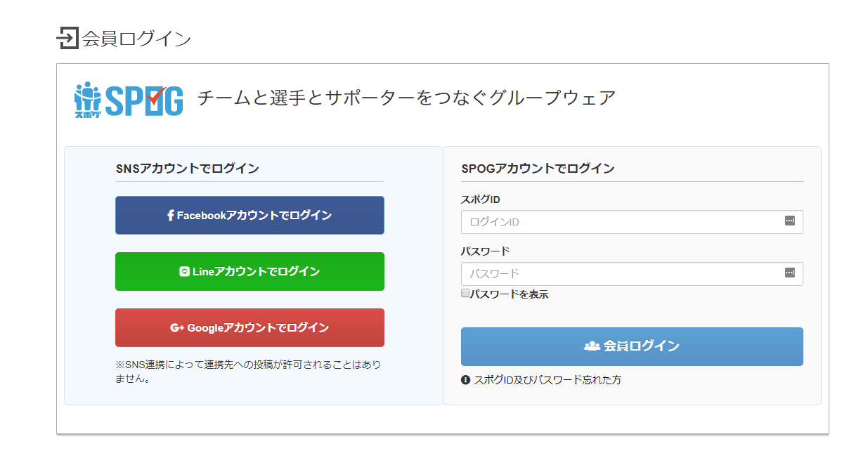868x458 pixels.
Task: Submit with the blue 会員ログイン button
Action: [631, 346]
